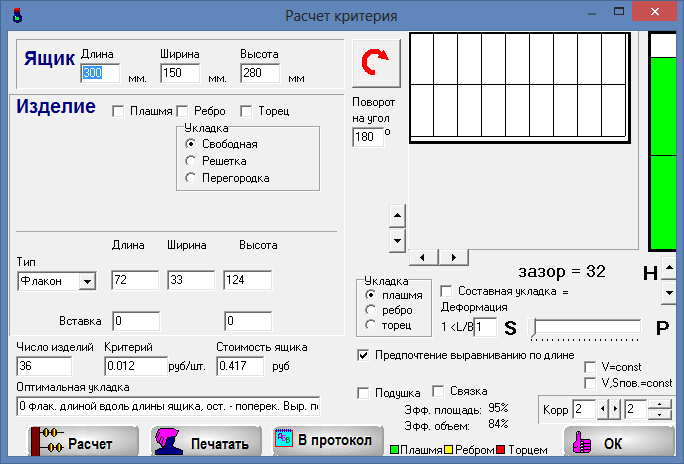Click down arrow beside layout preview

click(x=397, y=241)
